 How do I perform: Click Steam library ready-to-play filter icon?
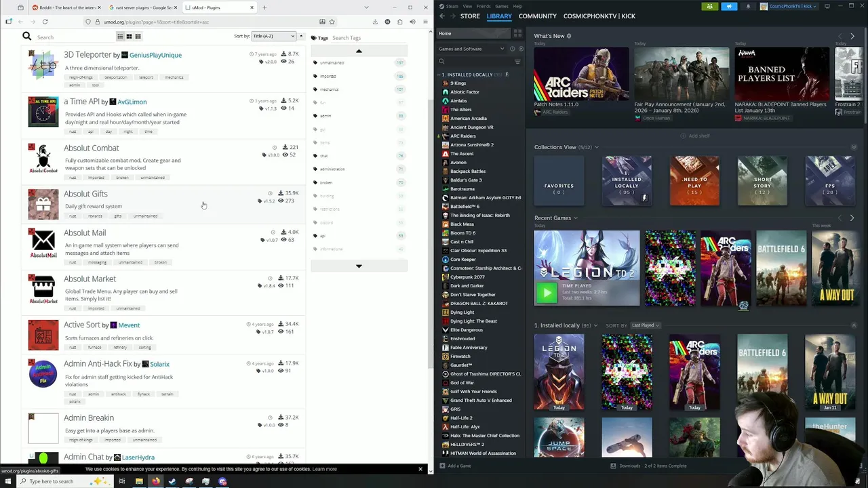point(521,49)
